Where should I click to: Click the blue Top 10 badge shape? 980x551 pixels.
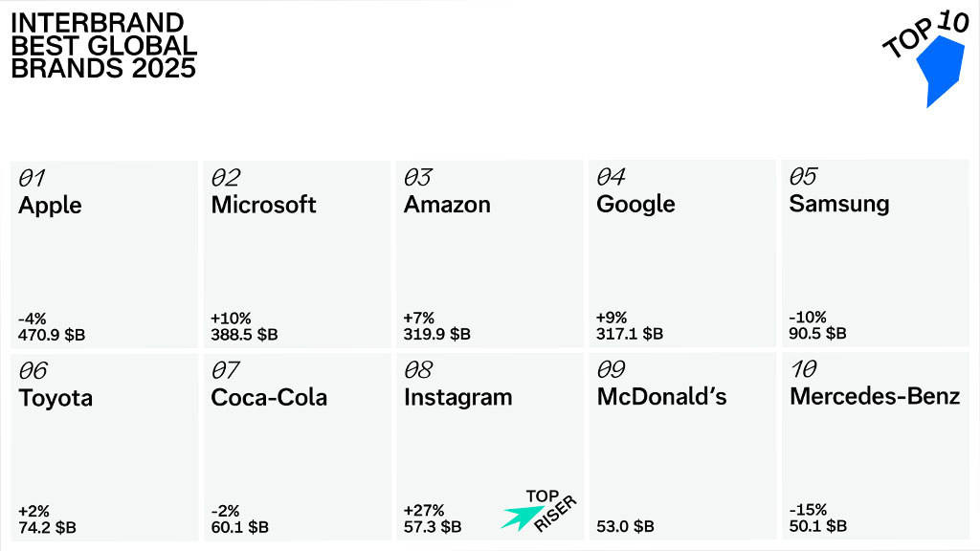coord(943,71)
